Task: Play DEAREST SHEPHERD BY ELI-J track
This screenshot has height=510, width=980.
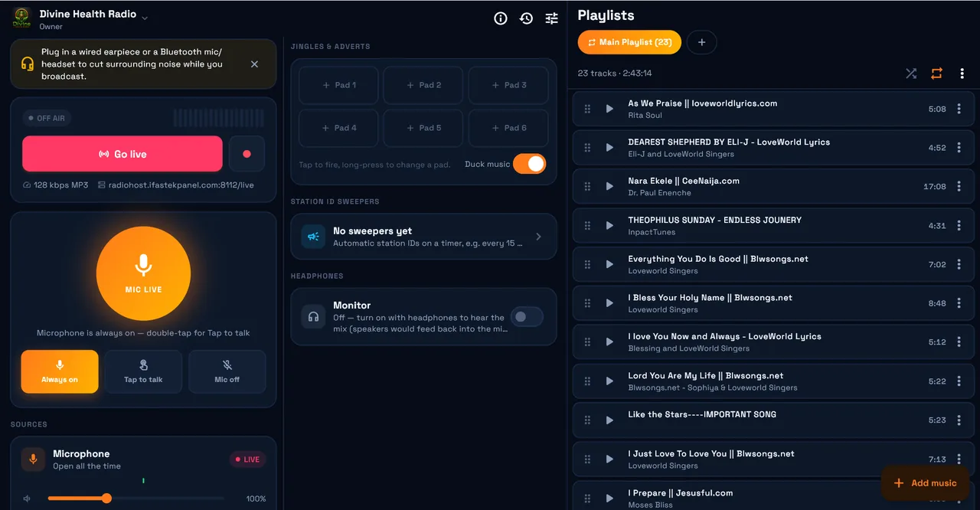Action: [x=609, y=148]
